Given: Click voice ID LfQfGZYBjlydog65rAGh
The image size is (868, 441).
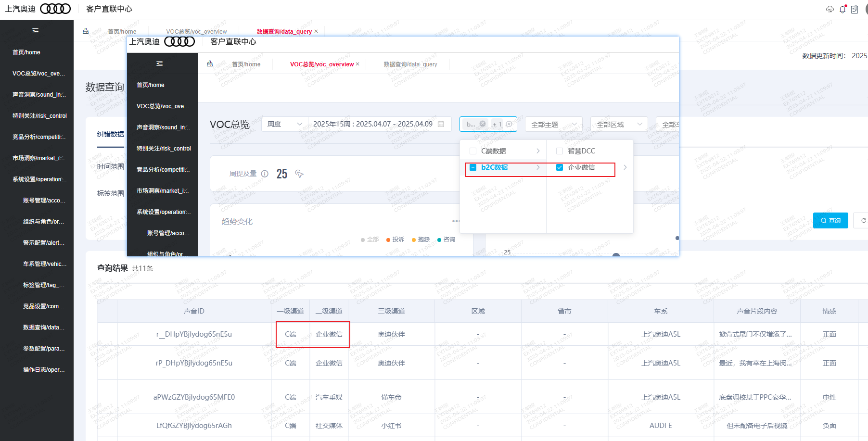Looking at the screenshot, I should point(194,426).
